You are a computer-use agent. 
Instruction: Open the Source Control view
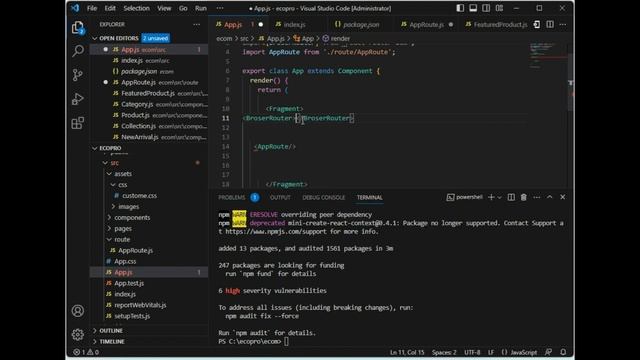click(x=78, y=75)
